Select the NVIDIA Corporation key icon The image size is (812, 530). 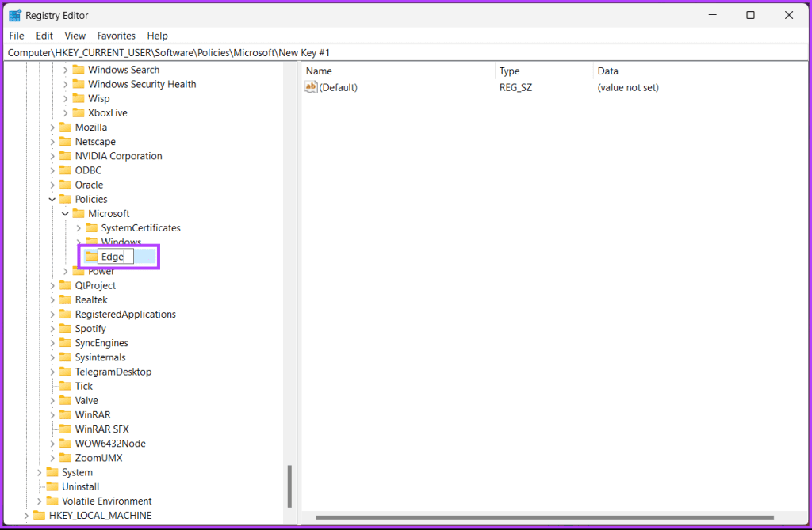[67, 155]
